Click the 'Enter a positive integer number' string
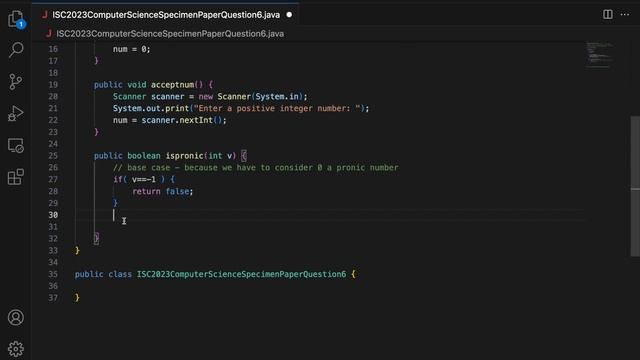This screenshot has height=360, width=640. coord(277,108)
